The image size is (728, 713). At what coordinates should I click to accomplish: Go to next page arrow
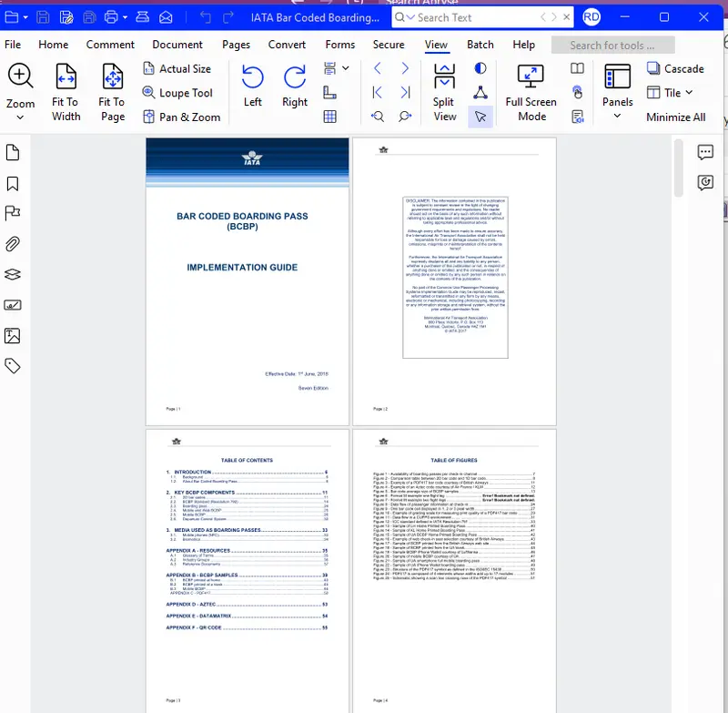click(405, 68)
